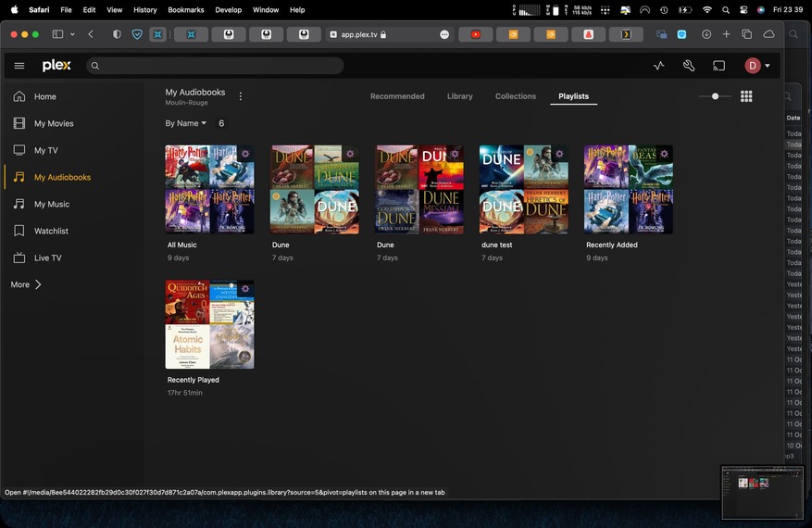Click smart playlist gear on All Music
Screen dimensions: 812x528
pyautogui.click(x=245, y=154)
